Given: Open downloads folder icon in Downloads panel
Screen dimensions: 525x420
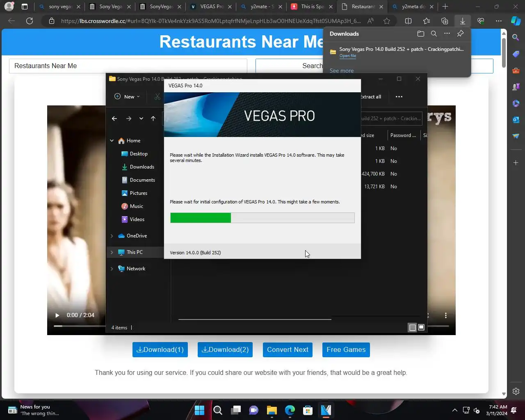Looking at the screenshot, I should (x=420, y=34).
